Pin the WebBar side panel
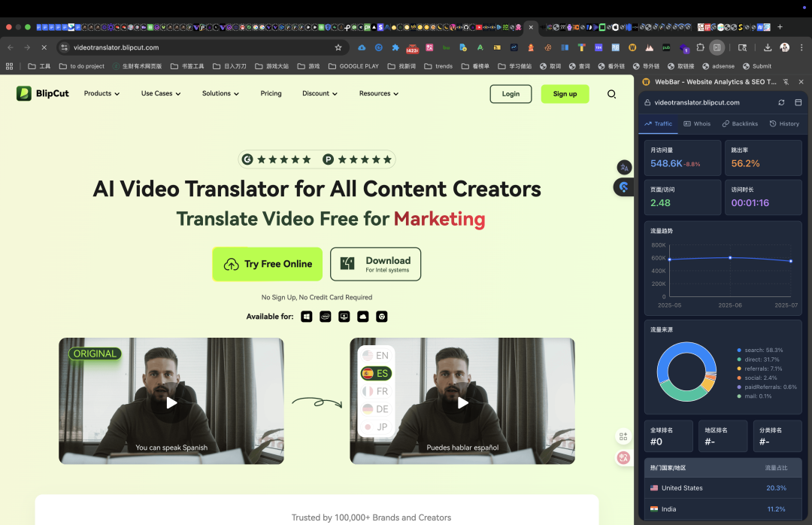 pyautogui.click(x=786, y=82)
